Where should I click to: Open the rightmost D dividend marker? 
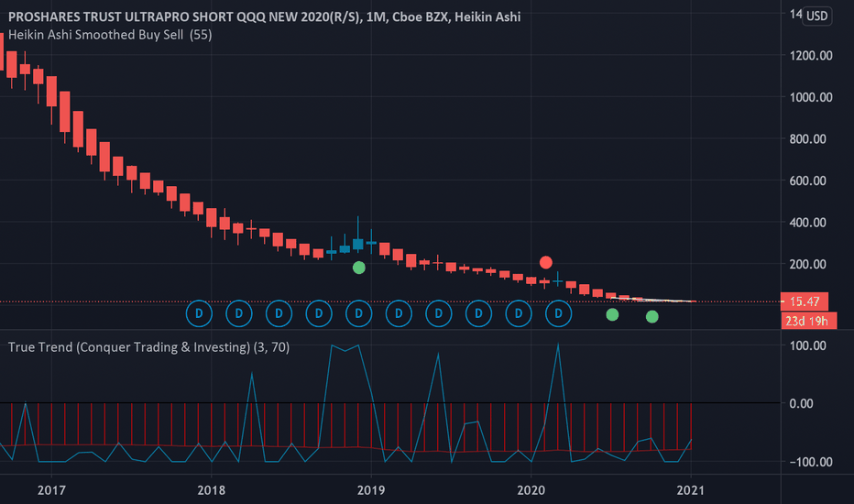(x=558, y=313)
